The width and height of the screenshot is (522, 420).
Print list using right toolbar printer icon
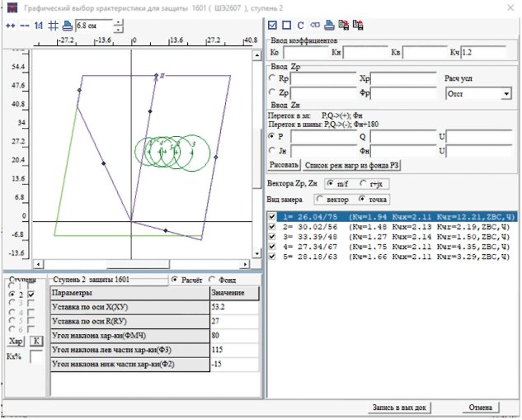(x=329, y=26)
